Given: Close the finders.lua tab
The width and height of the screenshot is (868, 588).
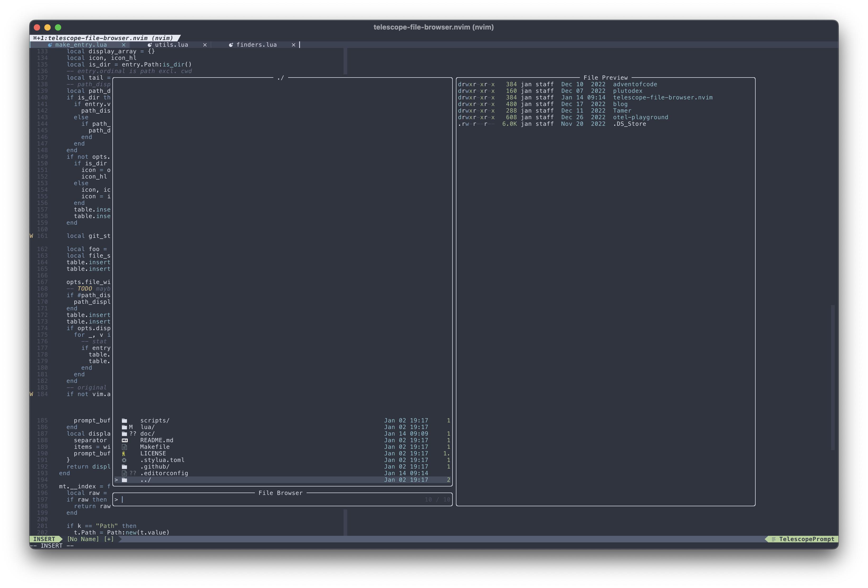Looking at the screenshot, I should pos(294,45).
